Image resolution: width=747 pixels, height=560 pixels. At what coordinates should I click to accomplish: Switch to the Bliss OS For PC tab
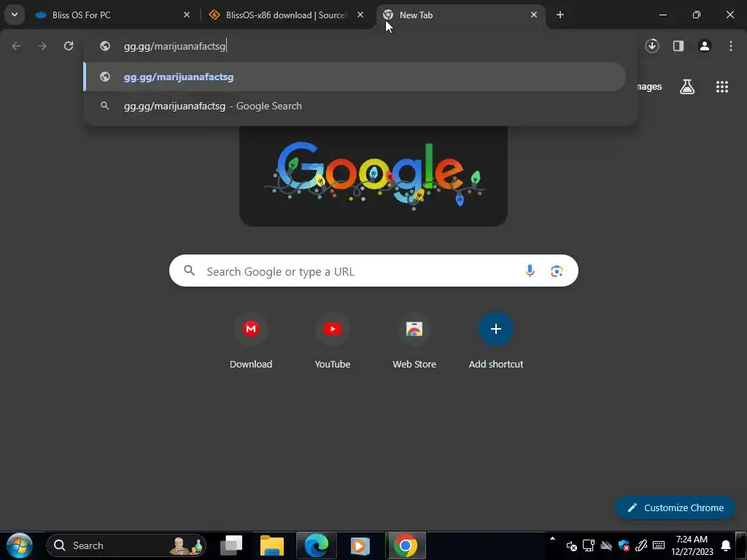(x=113, y=15)
